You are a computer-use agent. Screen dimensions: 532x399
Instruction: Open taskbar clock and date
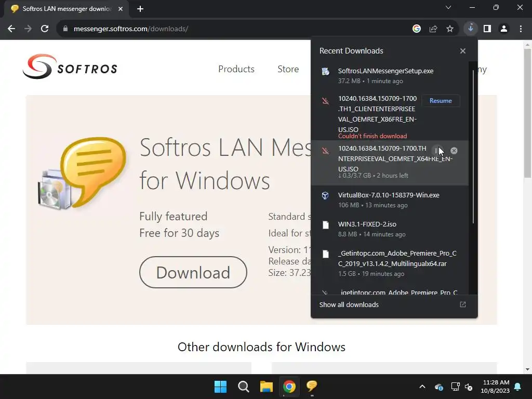[x=495, y=387]
